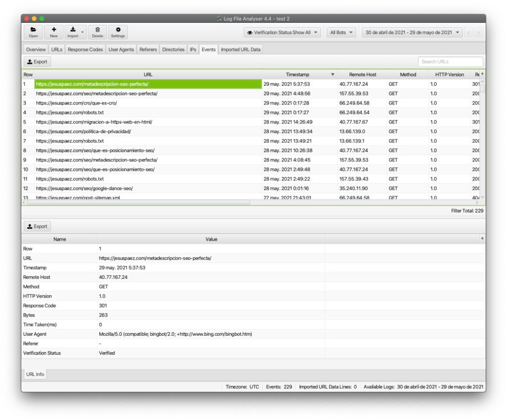Open the Imported URL Data tab
Screen dimensions: 507x420
tap(241, 50)
